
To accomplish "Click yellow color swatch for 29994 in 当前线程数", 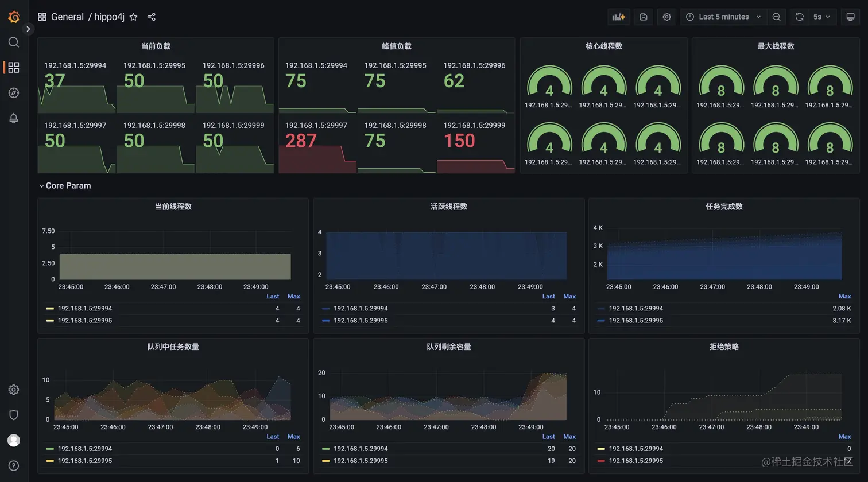I will (x=50, y=309).
